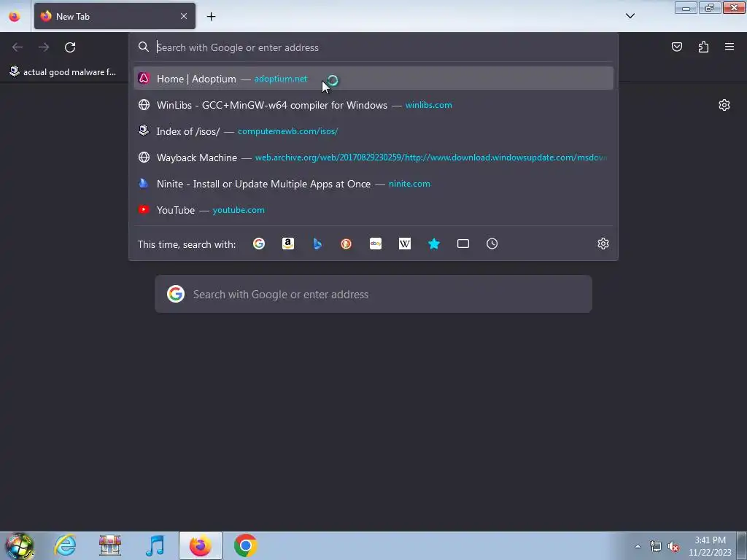Open the Extensions puzzle icon
The height and width of the screenshot is (560, 747).
click(x=703, y=47)
